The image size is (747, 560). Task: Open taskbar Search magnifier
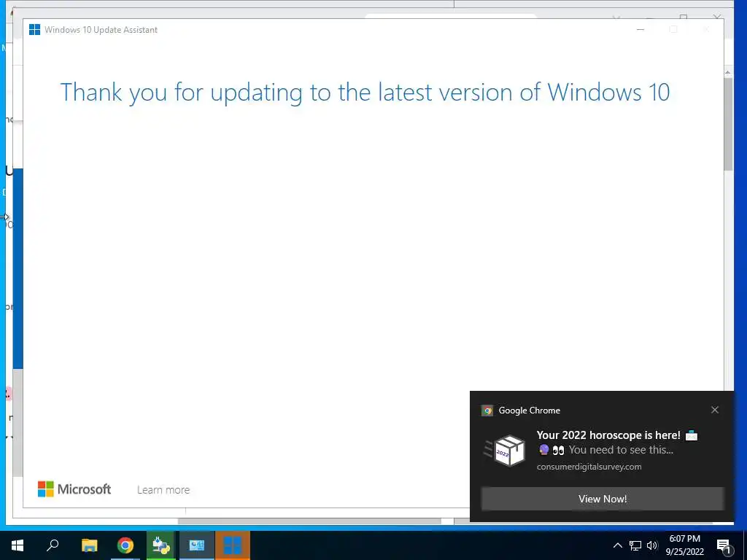click(x=53, y=545)
